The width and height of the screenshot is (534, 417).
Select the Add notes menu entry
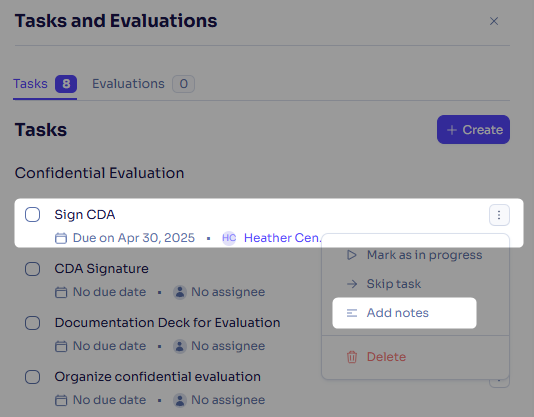(404, 313)
